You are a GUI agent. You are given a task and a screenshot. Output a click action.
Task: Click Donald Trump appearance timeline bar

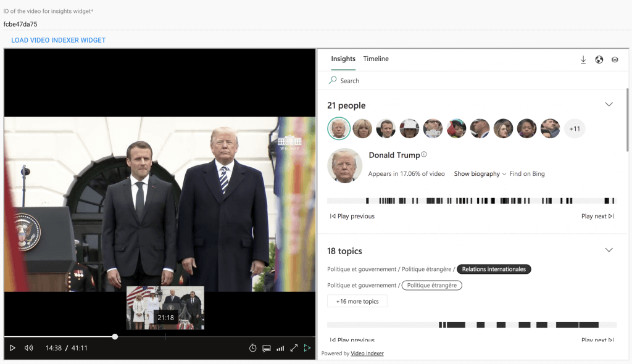pos(472,201)
